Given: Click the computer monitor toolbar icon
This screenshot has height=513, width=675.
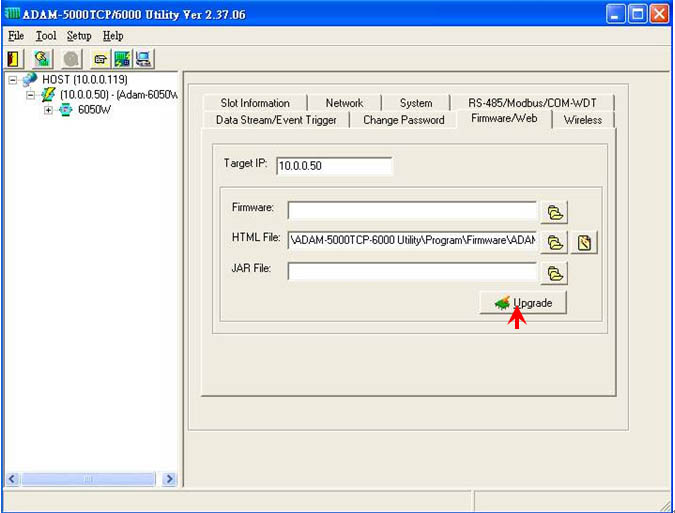Looking at the screenshot, I should tap(144, 59).
